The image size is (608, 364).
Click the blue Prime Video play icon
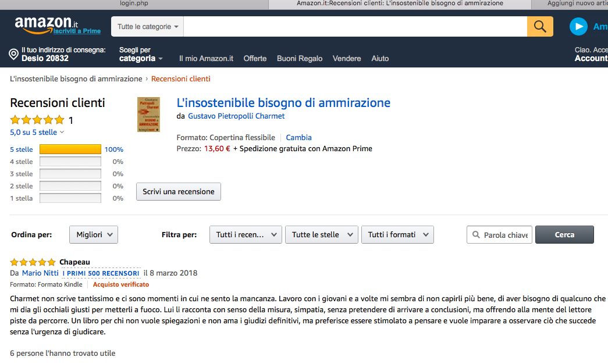pos(578,26)
